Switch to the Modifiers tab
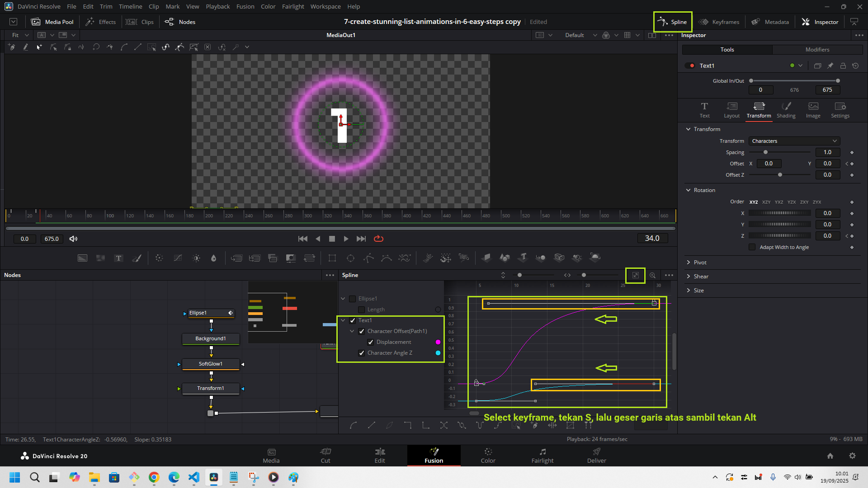This screenshot has width=868, height=488. click(x=817, y=50)
